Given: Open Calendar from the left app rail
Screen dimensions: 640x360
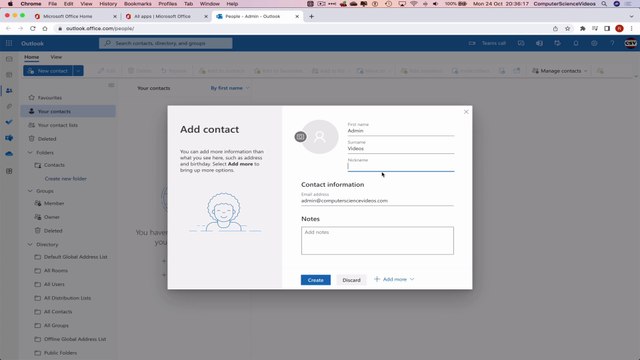Looking at the screenshot, I should (x=9, y=75).
